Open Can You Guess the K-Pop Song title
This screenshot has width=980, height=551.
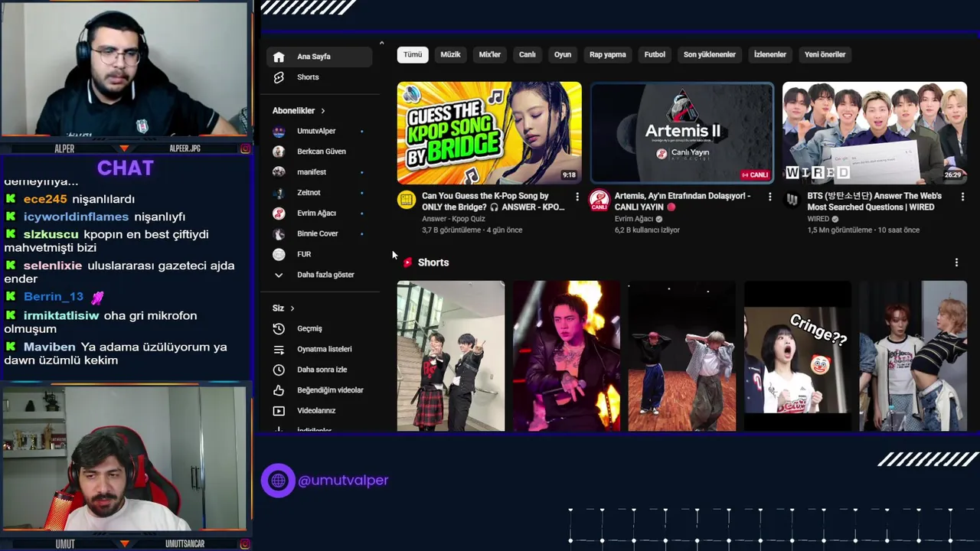point(493,202)
